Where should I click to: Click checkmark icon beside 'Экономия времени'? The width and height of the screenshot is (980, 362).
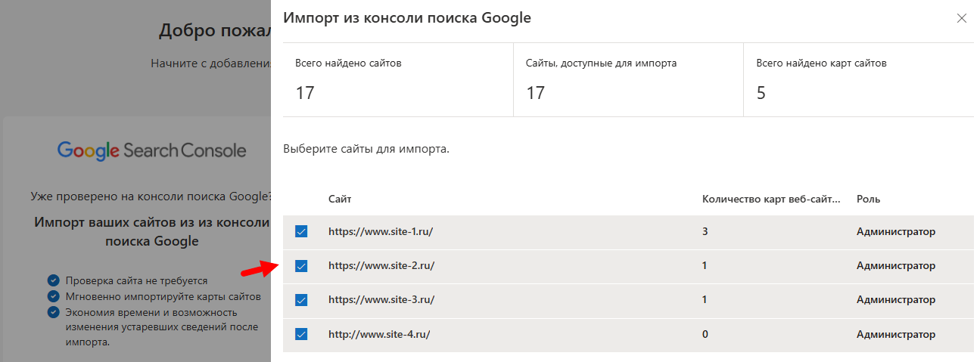[x=53, y=312]
